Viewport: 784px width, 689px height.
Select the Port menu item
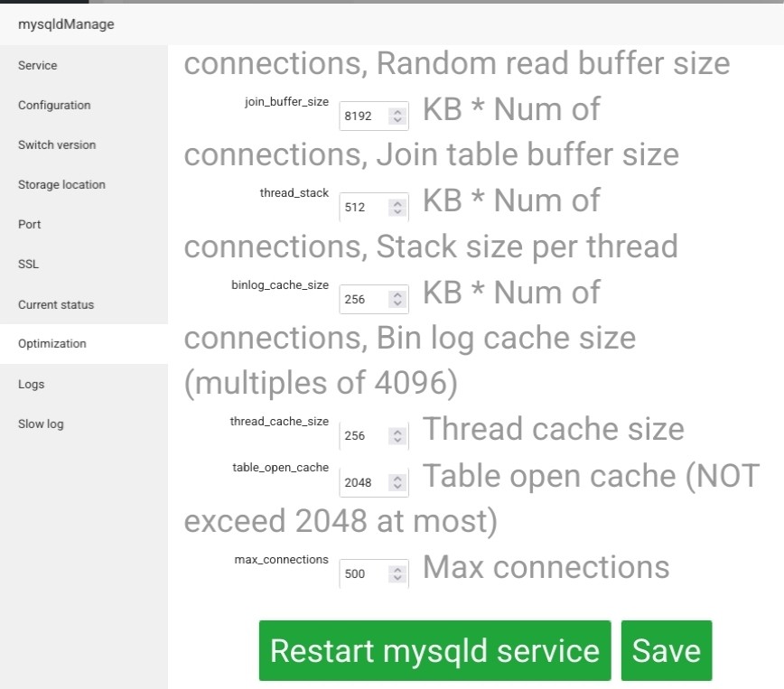click(x=30, y=224)
